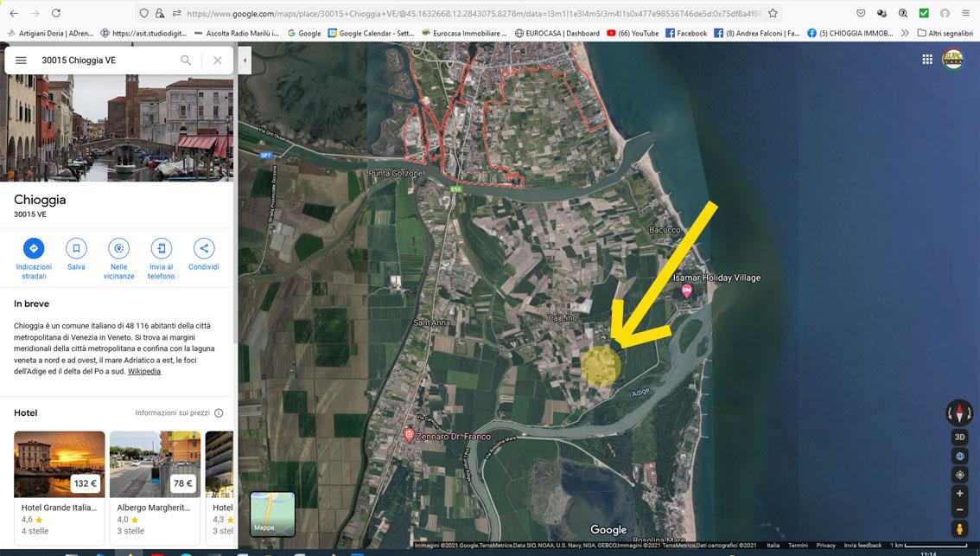Open the Firefox application menu
This screenshot has width=980, height=556.
click(965, 13)
